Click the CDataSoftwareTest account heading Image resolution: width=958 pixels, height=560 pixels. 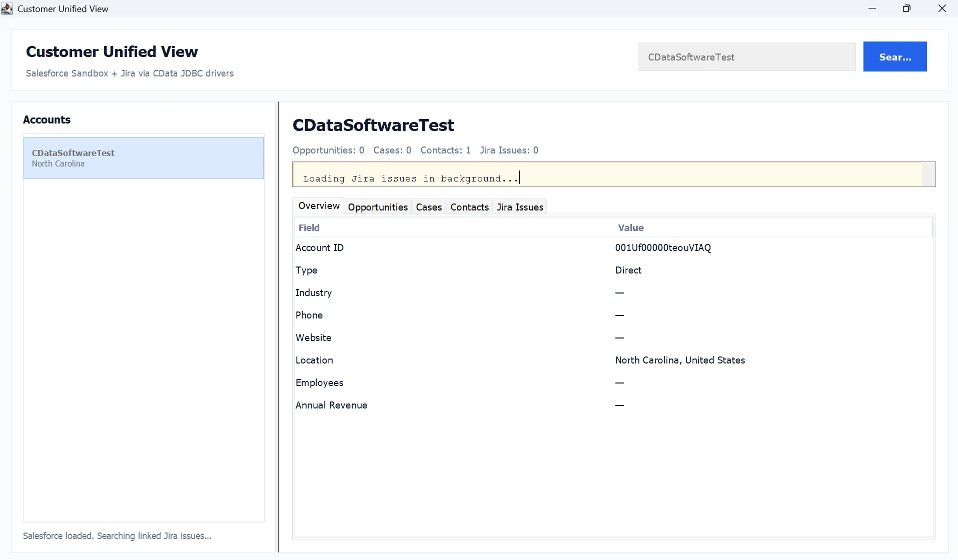[x=373, y=125]
